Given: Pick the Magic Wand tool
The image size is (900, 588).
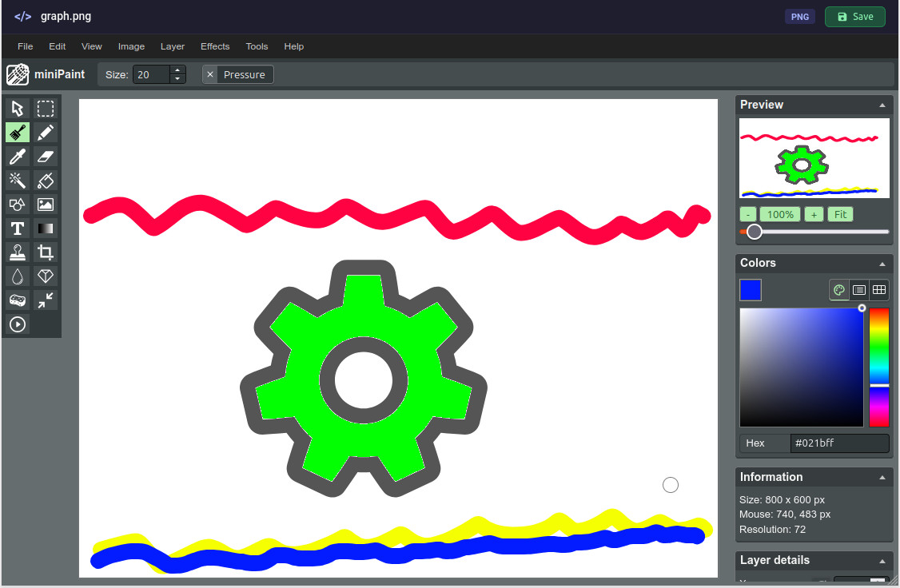Looking at the screenshot, I should 18,181.
